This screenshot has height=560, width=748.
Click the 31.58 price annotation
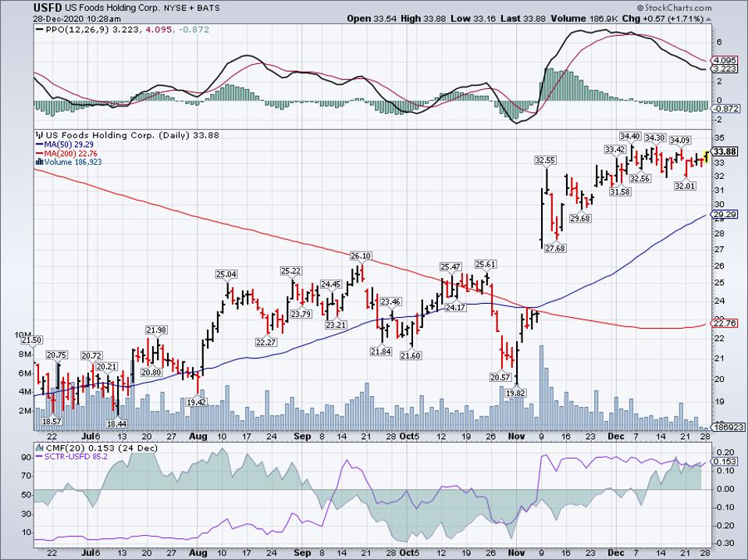(620, 191)
